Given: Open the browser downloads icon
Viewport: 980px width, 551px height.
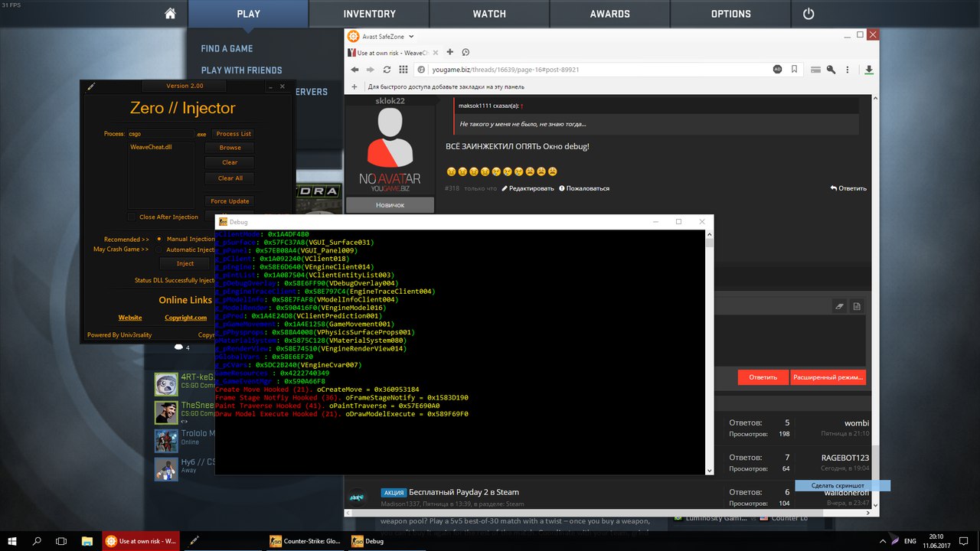Looking at the screenshot, I should pos(869,70).
